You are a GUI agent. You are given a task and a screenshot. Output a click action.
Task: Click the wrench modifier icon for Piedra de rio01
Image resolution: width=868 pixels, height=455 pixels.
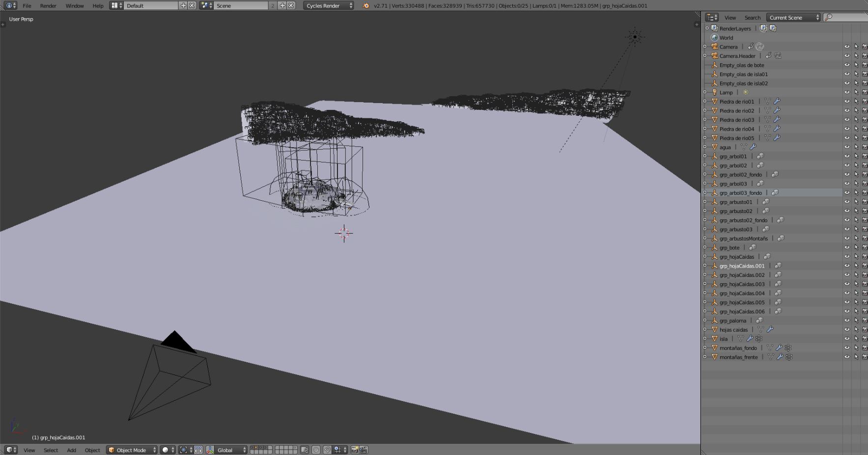click(777, 102)
